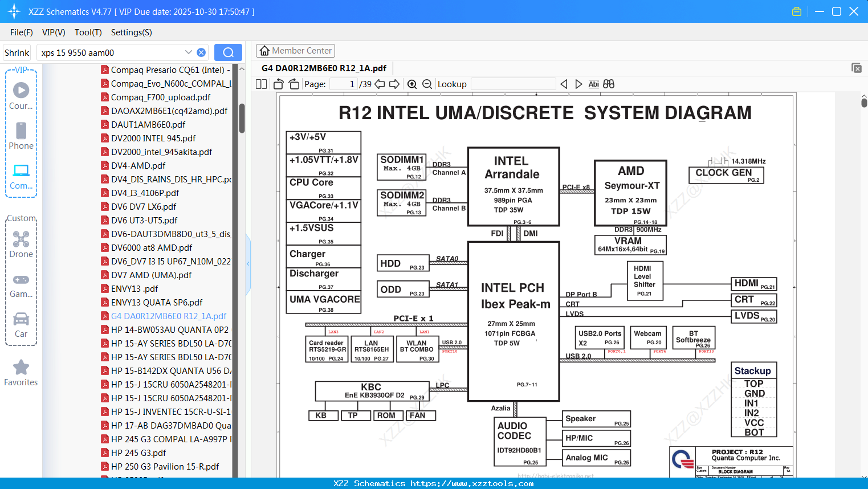Open DV6 DV7 LX6.pdf

[138, 206]
